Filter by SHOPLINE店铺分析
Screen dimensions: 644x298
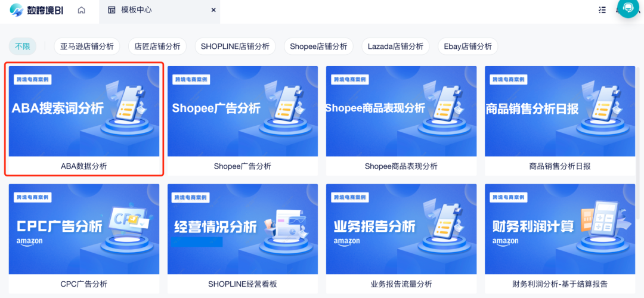click(235, 46)
